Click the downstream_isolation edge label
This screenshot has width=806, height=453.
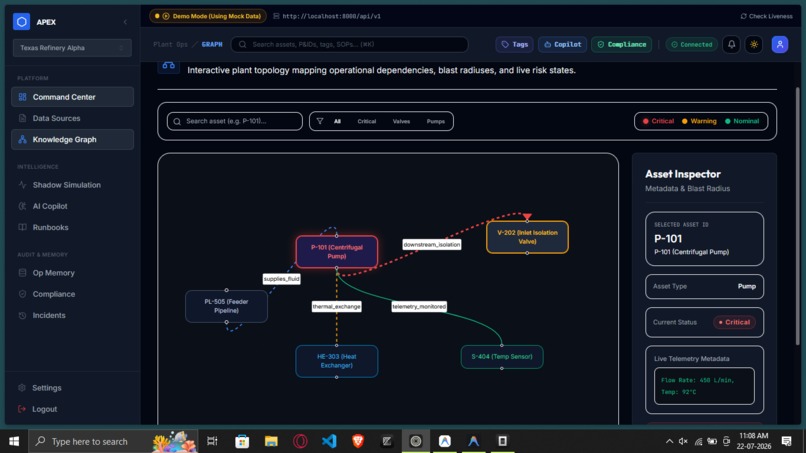432,245
